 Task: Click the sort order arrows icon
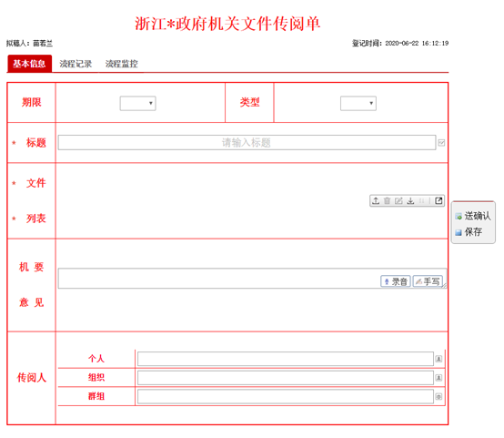[422, 201]
